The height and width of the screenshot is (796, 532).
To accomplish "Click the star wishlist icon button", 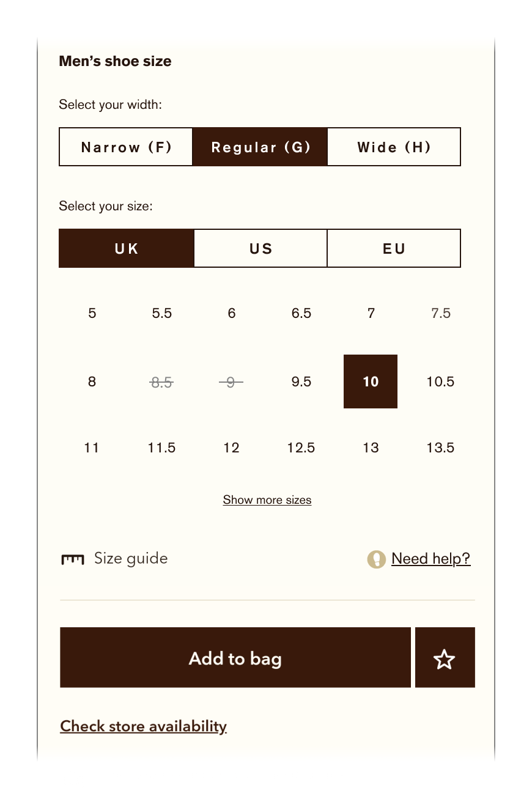I will 445,658.
